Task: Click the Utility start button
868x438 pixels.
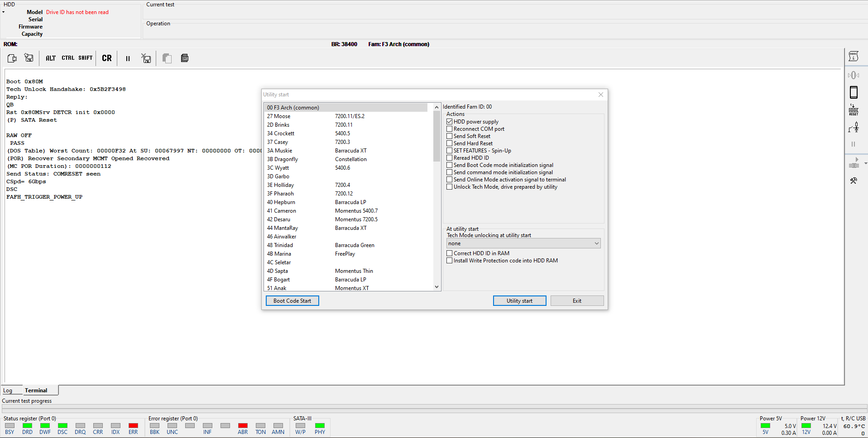Action: point(519,301)
